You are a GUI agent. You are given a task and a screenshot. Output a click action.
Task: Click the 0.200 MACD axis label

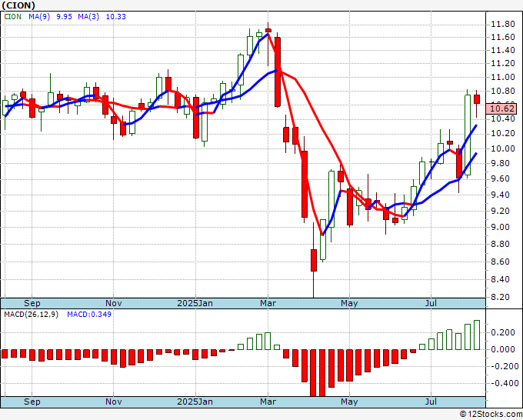coord(503,332)
